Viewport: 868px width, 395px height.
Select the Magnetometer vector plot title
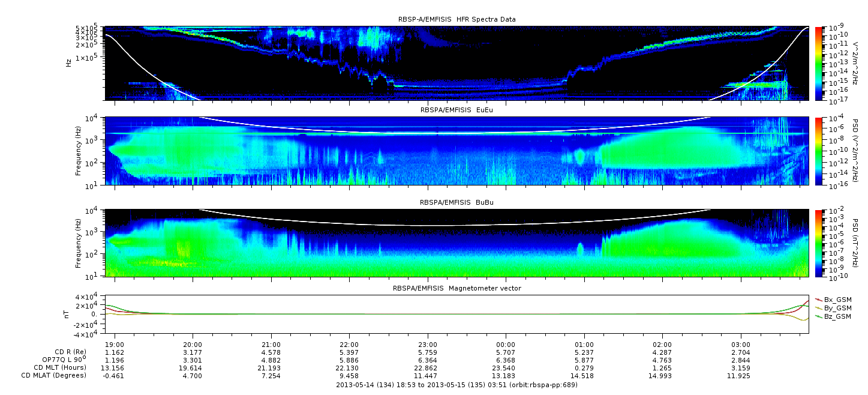click(456, 288)
